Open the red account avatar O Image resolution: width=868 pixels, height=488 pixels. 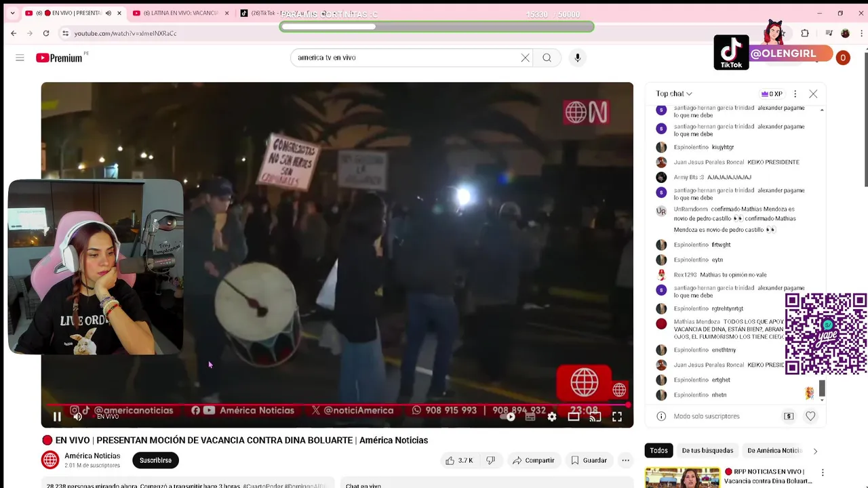[843, 58]
